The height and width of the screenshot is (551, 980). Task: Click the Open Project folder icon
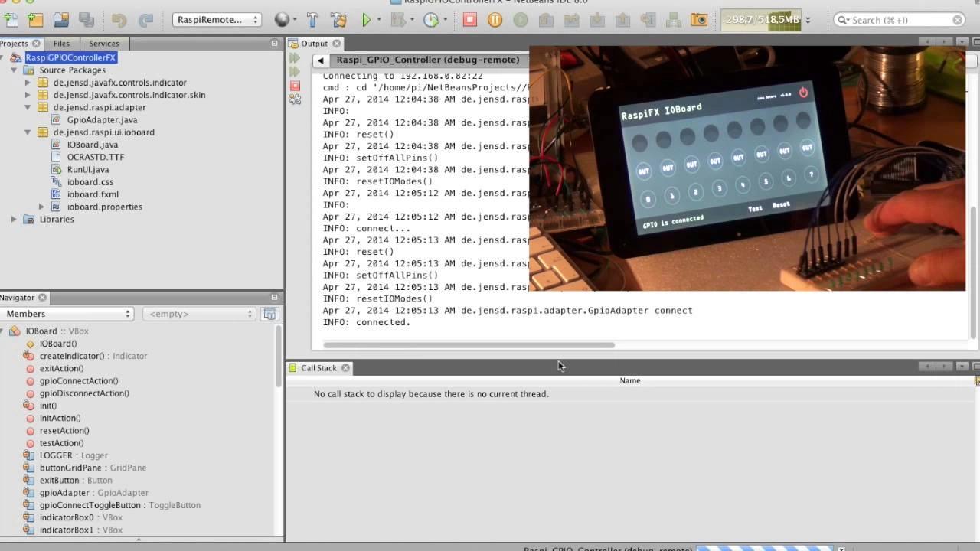[x=61, y=20]
